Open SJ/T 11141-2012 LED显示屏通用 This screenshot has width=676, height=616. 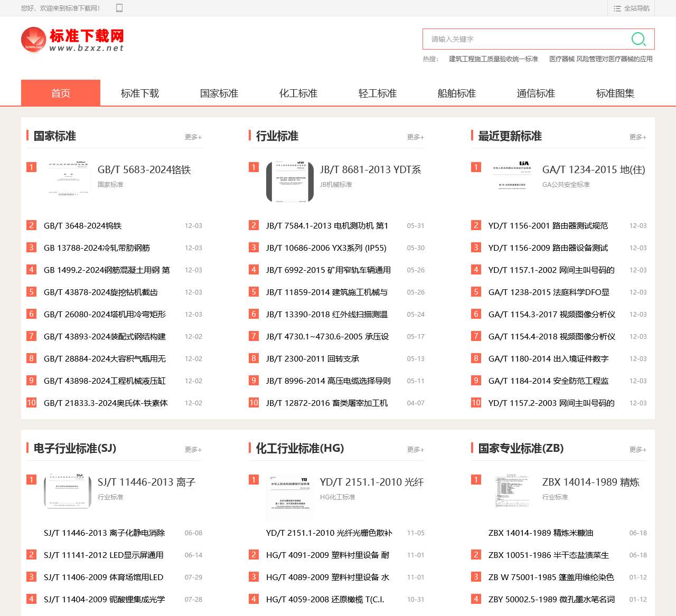104,555
